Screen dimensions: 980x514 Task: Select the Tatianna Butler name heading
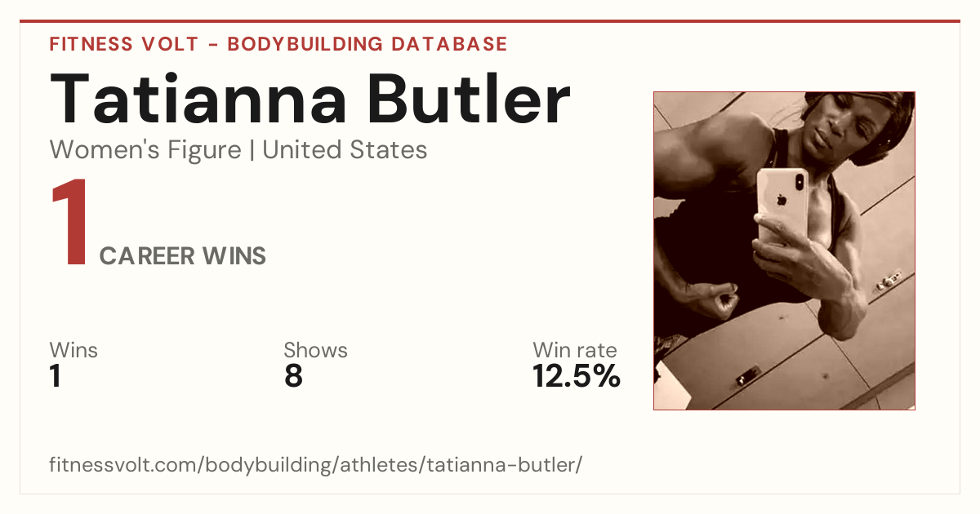point(310,99)
